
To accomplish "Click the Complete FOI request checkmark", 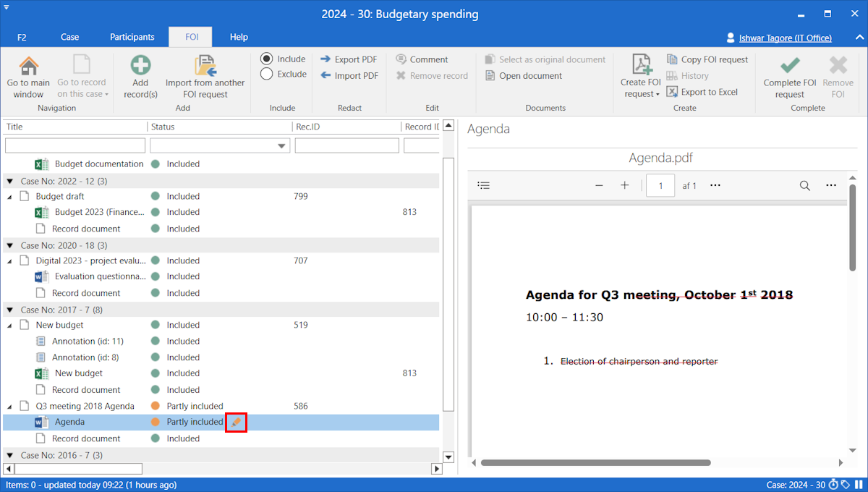I will (789, 67).
